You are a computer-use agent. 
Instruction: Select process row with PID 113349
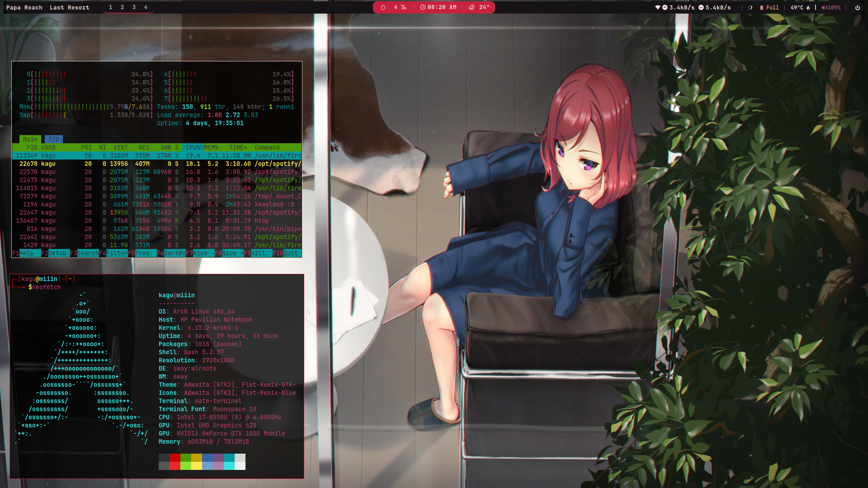click(157, 155)
